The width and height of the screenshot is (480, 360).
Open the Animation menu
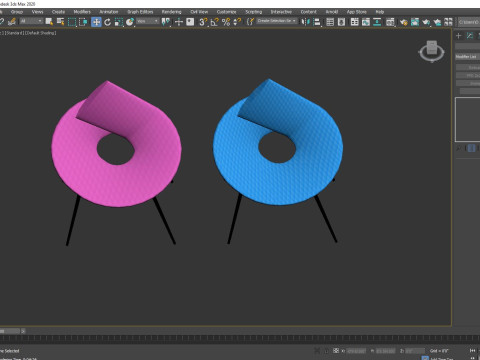pos(109,12)
